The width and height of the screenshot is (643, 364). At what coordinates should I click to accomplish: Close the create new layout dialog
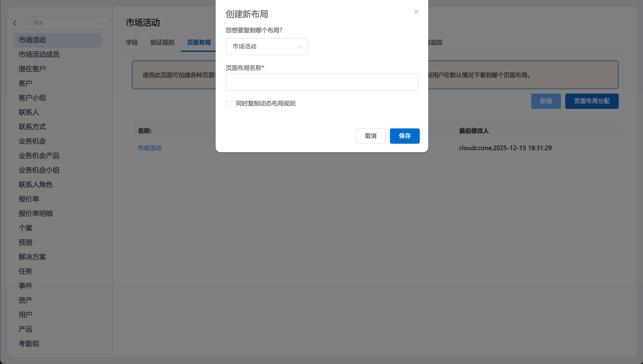(416, 12)
